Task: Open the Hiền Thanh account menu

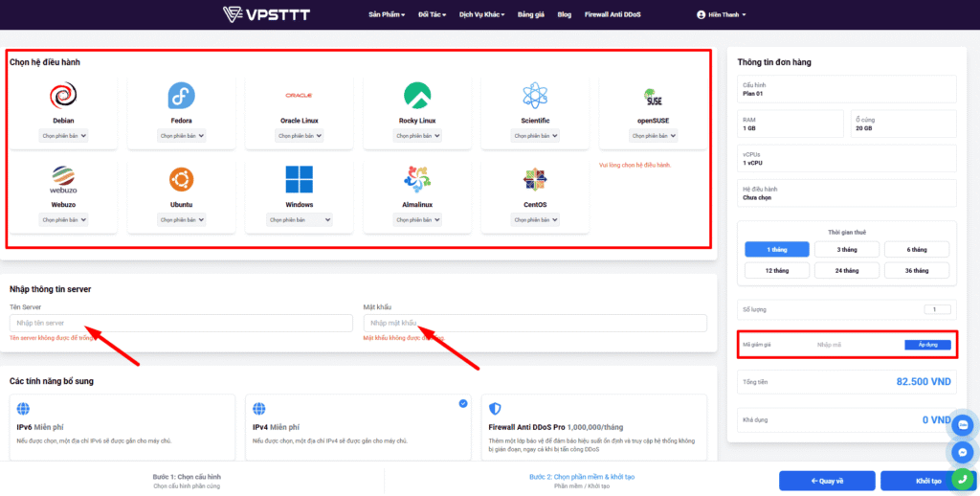Action: click(x=722, y=14)
